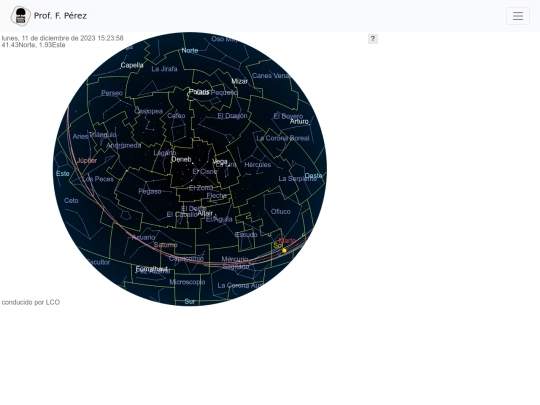
Task: Click the Norte cardinal point label
Action: (x=190, y=50)
